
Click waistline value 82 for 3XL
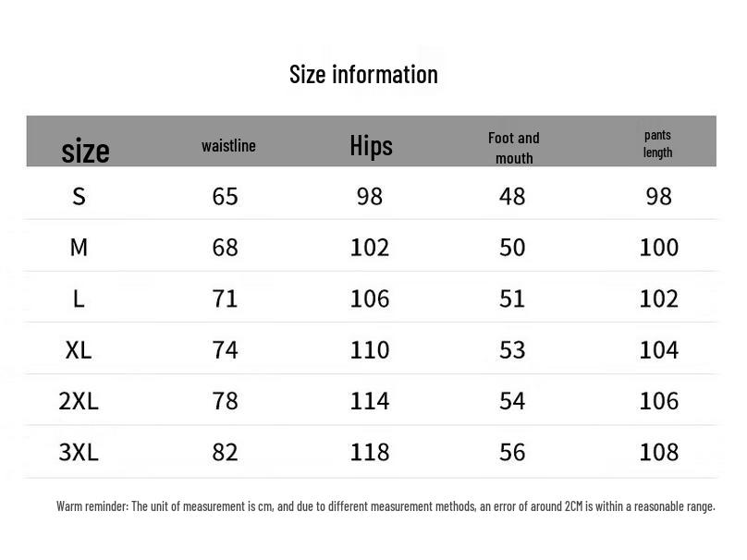coord(225,452)
